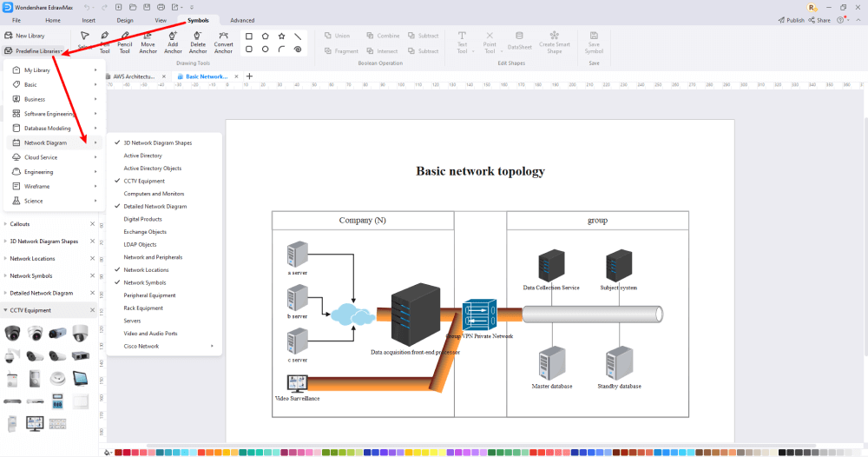Enable the Servers library
The width and height of the screenshot is (868, 457).
click(132, 321)
